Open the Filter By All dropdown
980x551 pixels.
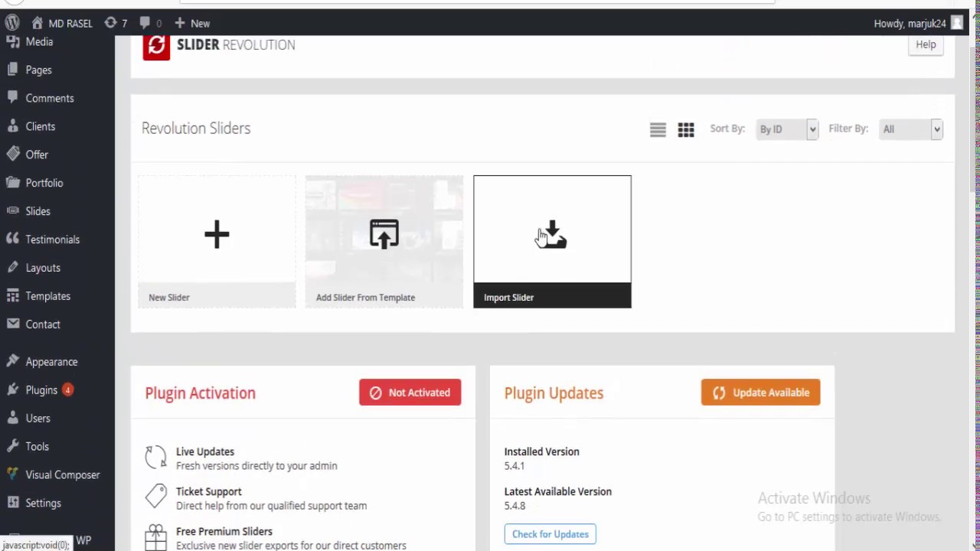910,129
